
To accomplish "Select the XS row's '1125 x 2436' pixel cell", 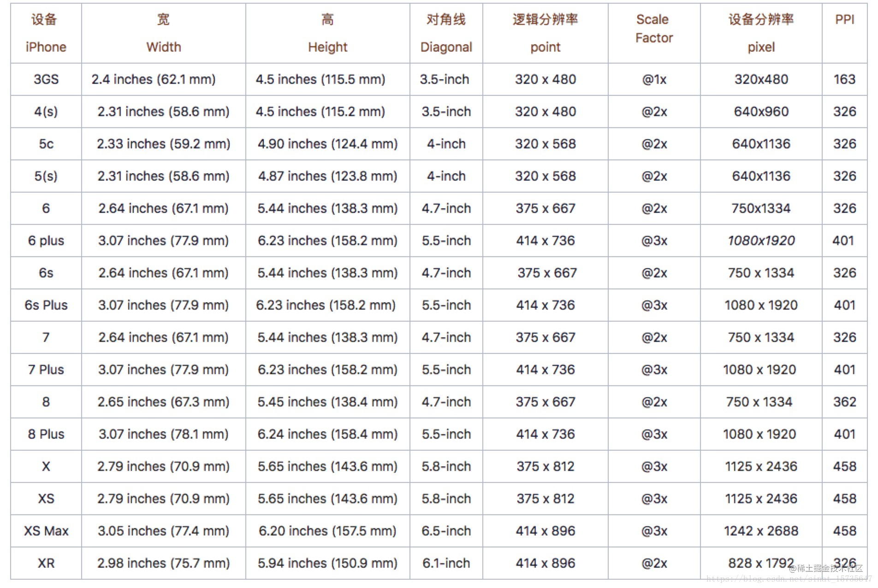I will [761, 499].
